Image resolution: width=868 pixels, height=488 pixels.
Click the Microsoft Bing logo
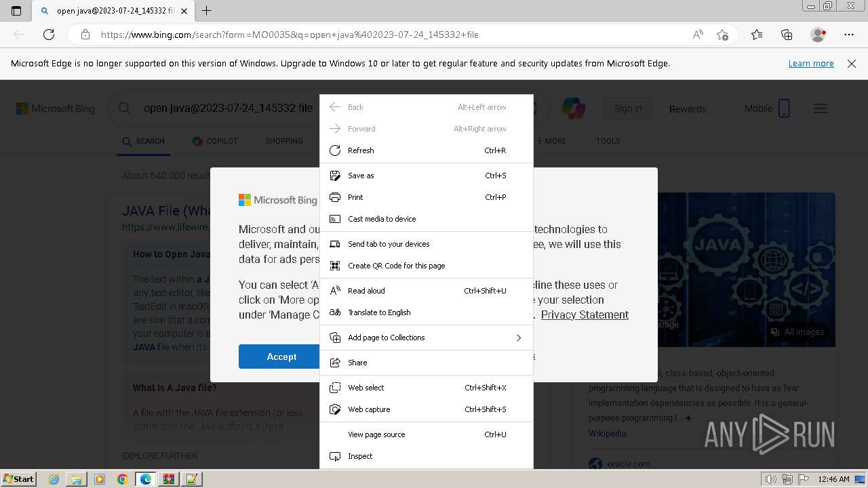click(56, 108)
